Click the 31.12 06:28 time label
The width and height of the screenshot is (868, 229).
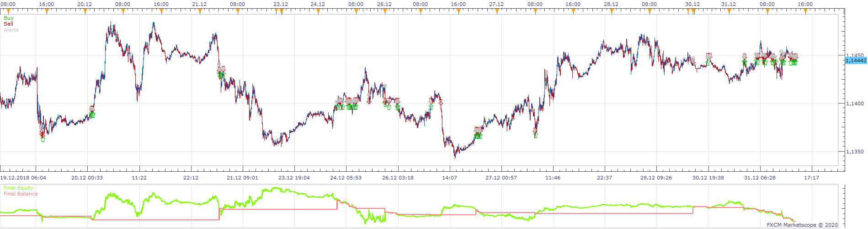click(x=760, y=178)
